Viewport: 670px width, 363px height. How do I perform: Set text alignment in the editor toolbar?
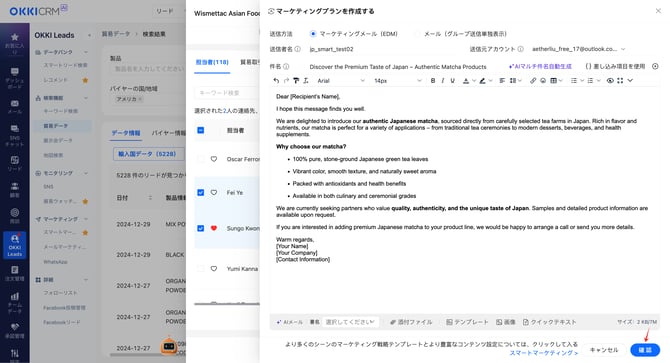[x=502, y=80]
